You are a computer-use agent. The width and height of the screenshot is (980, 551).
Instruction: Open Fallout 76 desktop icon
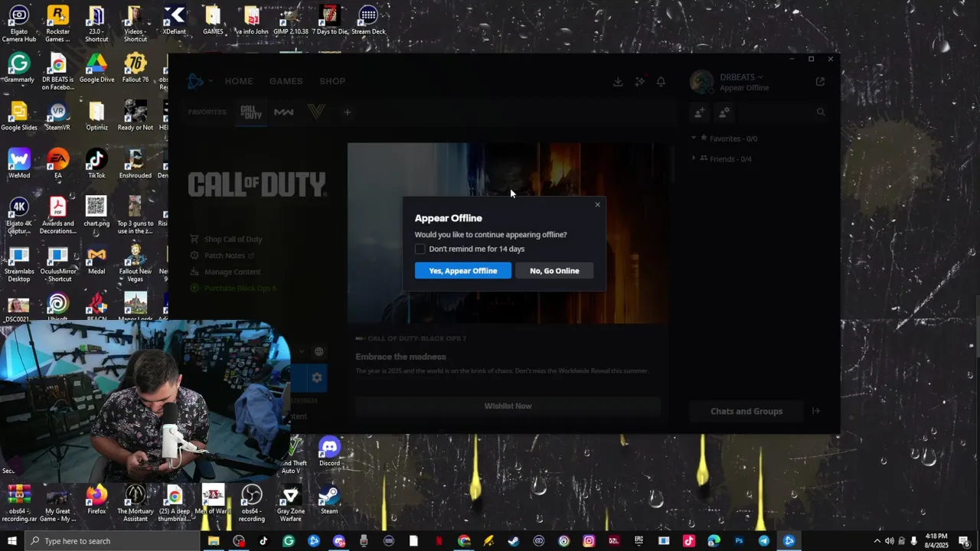pos(136,68)
